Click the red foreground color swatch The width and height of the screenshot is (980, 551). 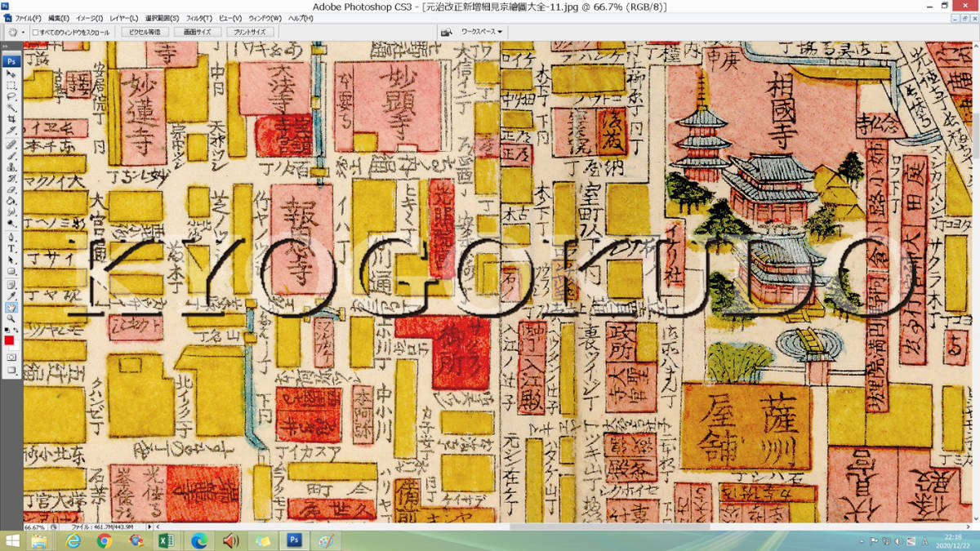pyautogui.click(x=9, y=340)
